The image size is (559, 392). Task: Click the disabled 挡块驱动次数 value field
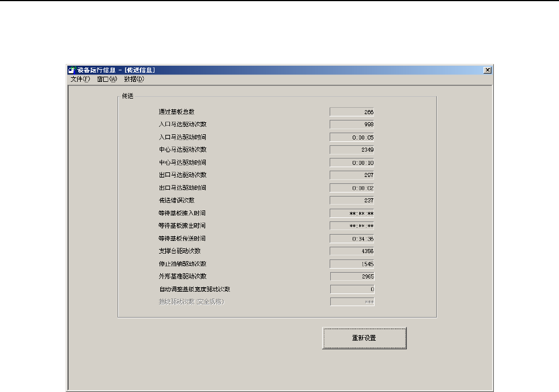point(352,301)
